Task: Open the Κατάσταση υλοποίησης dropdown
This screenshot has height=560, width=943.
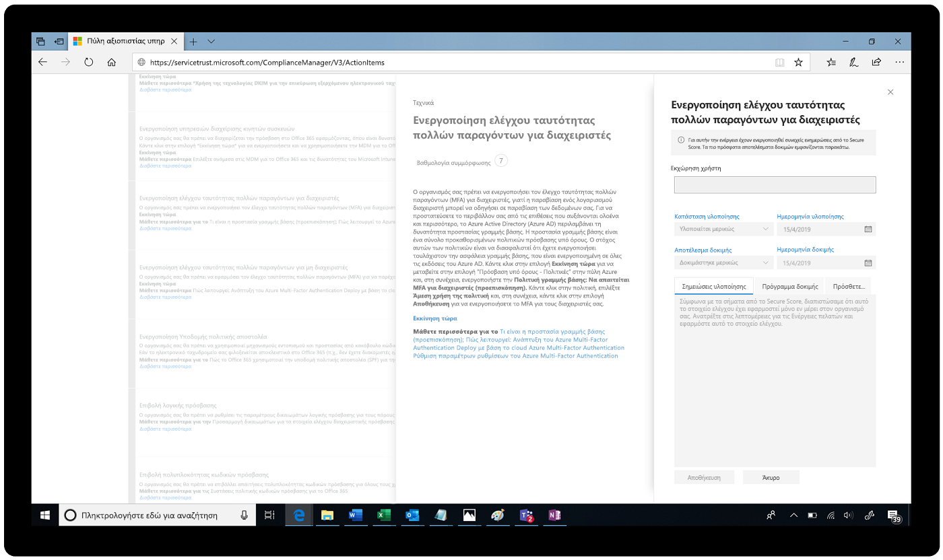Action: click(723, 229)
